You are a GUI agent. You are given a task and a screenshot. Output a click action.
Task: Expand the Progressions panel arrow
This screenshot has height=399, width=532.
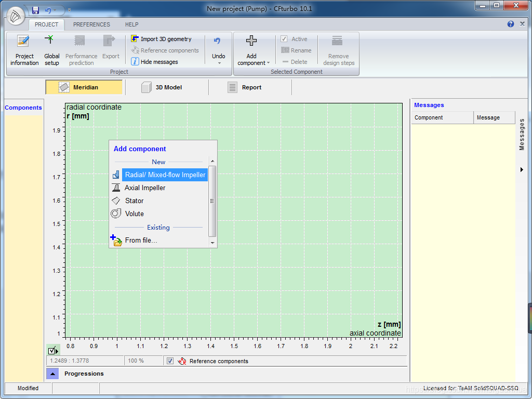coord(52,374)
